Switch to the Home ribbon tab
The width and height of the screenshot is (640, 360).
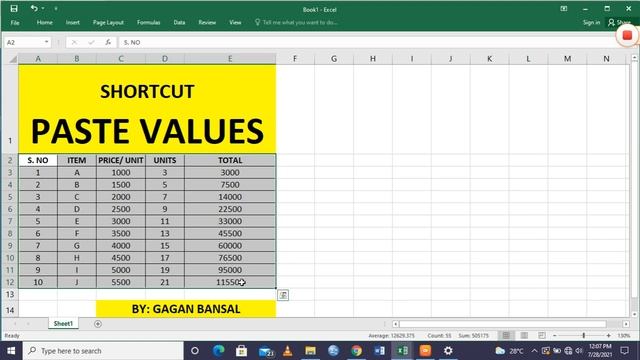click(x=44, y=22)
